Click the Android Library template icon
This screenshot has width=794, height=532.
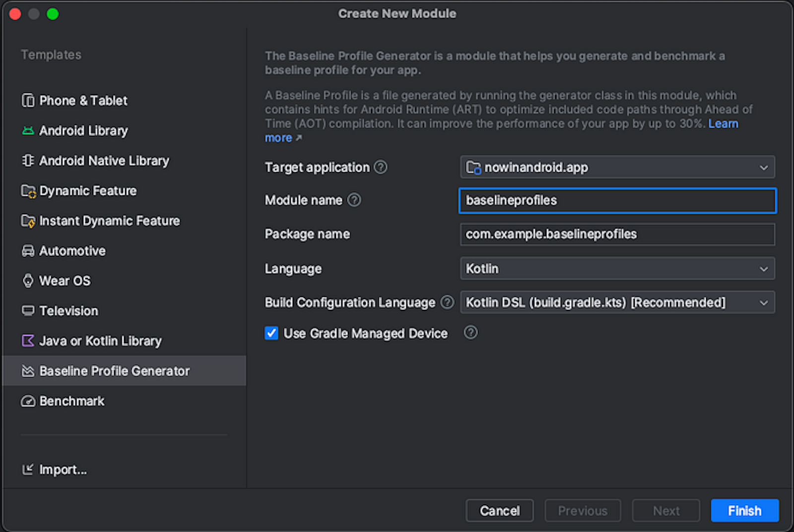click(x=28, y=130)
